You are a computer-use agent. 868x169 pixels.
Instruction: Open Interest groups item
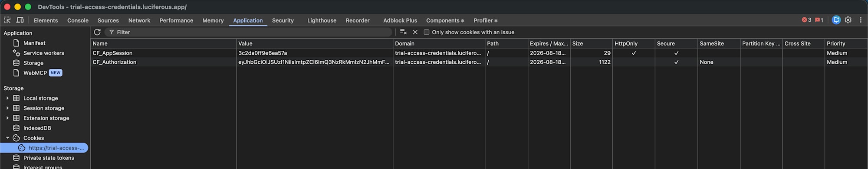[43, 167]
